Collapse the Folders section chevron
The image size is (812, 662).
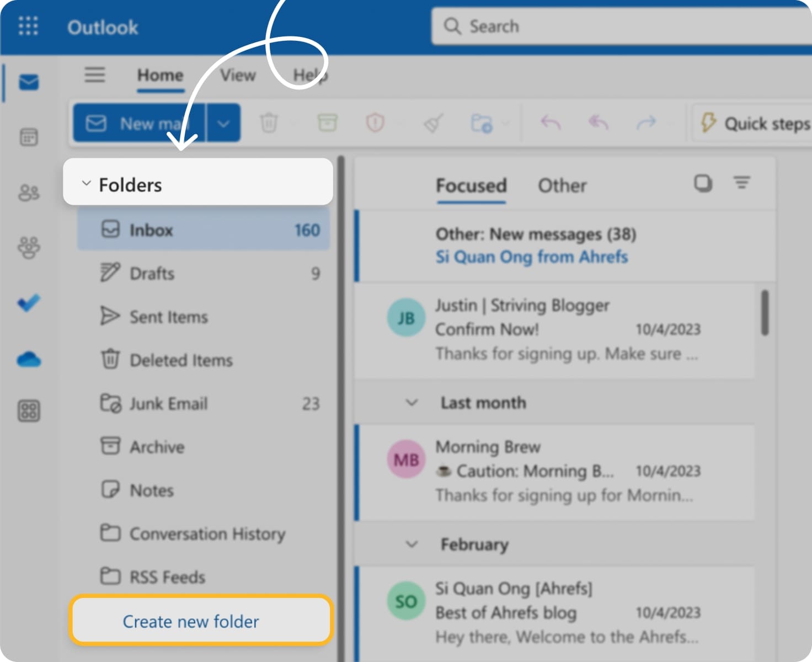[x=86, y=184]
